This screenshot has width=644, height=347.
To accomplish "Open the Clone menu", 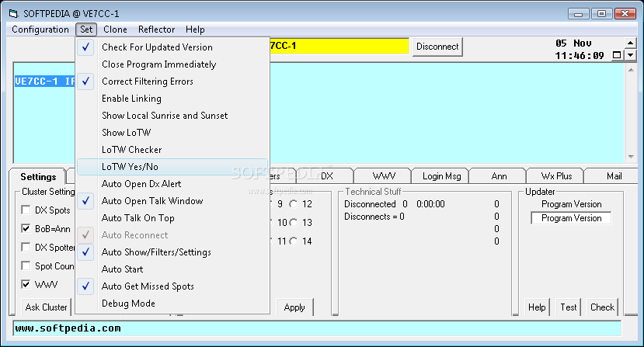I will (x=115, y=29).
